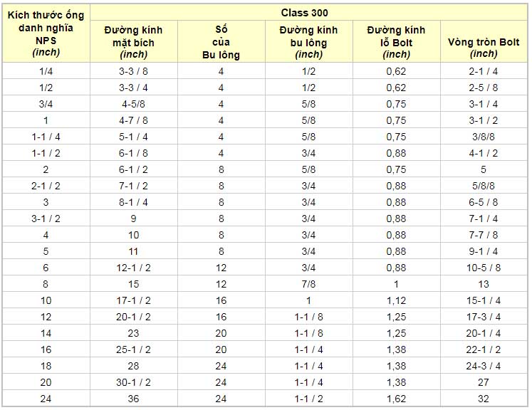Select the Kích thước ống danh nghĩa header
Image resolution: width=532 pixels, height=410 pixels.
tap(46, 33)
